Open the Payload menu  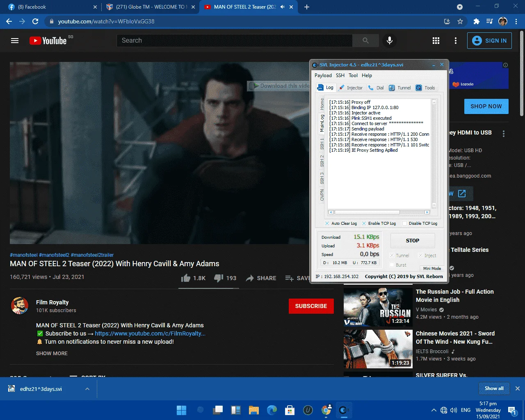[323, 75]
